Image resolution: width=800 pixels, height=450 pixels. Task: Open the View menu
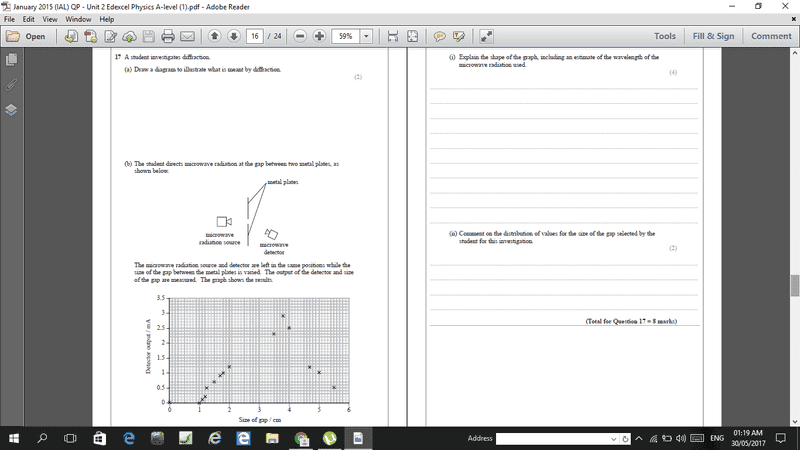[x=47, y=19]
